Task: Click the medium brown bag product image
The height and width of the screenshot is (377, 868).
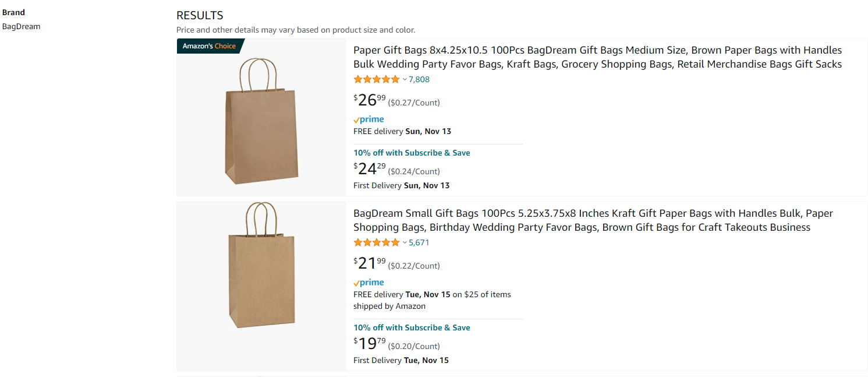Action: (261, 121)
